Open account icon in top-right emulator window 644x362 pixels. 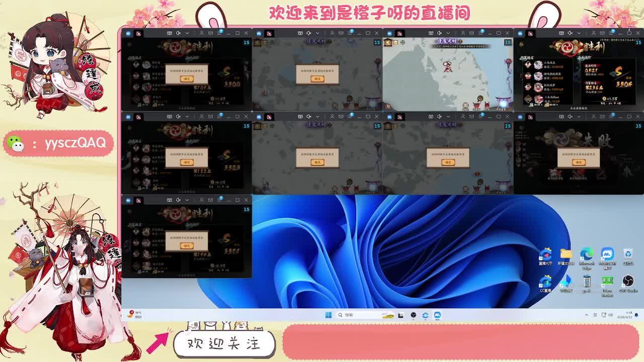(593, 33)
